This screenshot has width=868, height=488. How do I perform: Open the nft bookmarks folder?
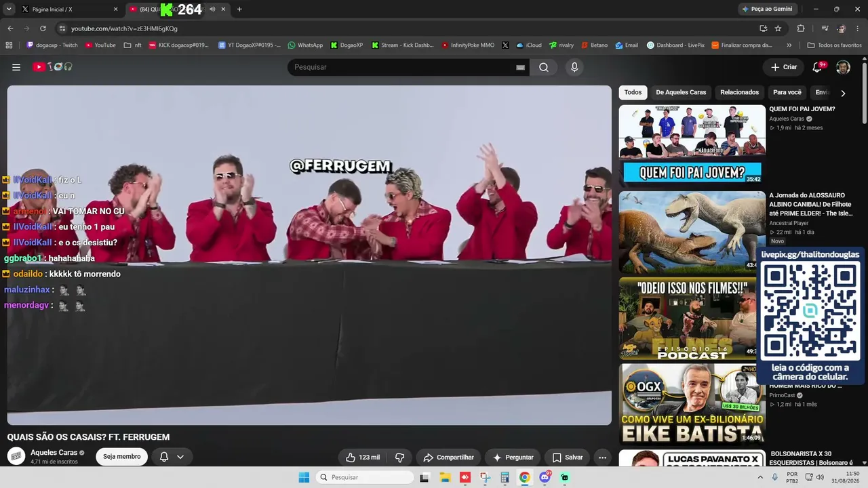tap(133, 45)
